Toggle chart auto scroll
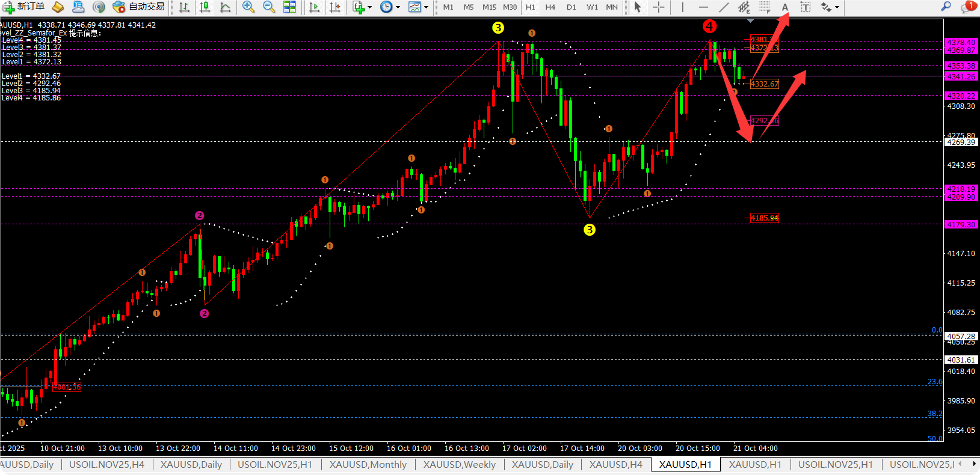 pyautogui.click(x=314, y=7)
